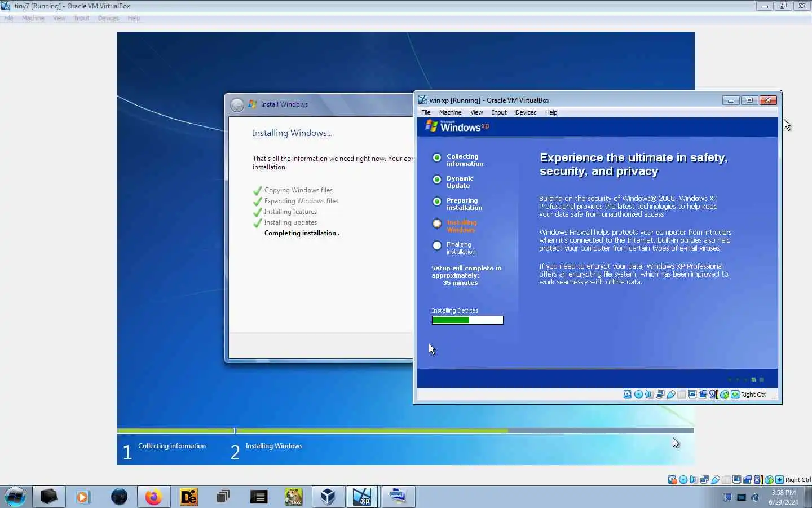Click USB icon in tiny7 status bar
Screen dimensions: 812x508
[x=716, y=480]
